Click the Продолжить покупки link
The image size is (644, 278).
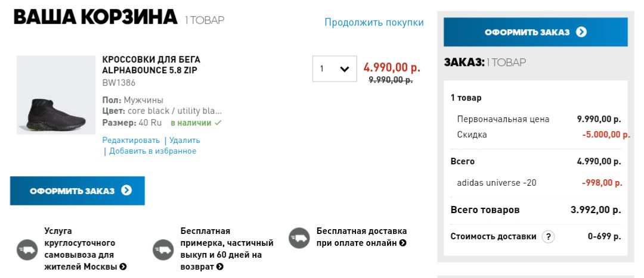click(374, 23)
